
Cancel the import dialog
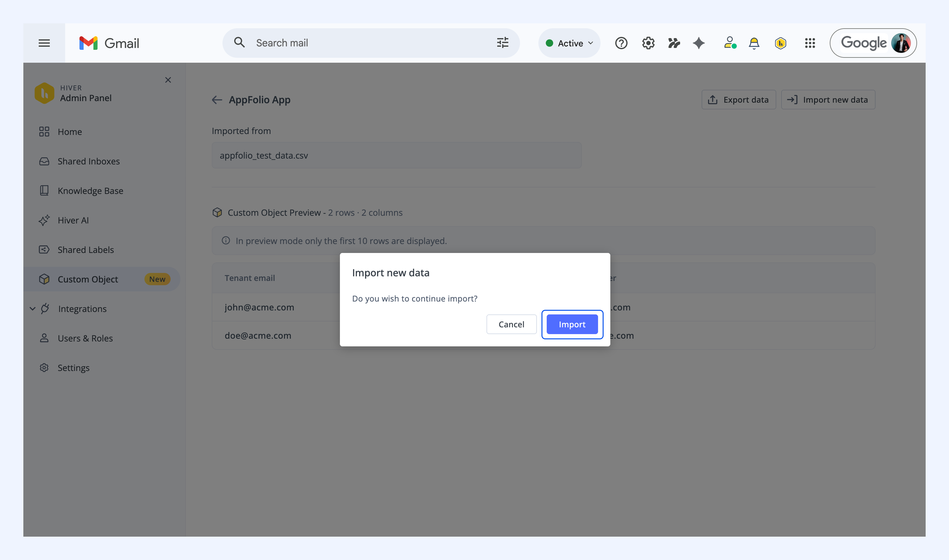(x=511, y=324)
